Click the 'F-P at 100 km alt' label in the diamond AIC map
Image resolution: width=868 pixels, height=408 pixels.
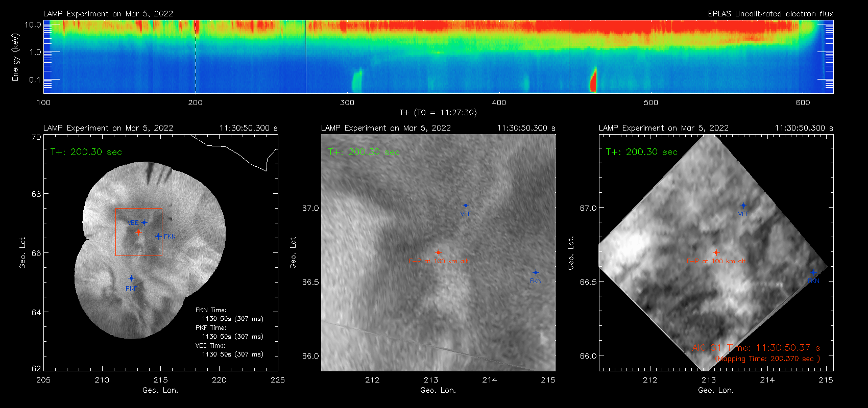716,261
